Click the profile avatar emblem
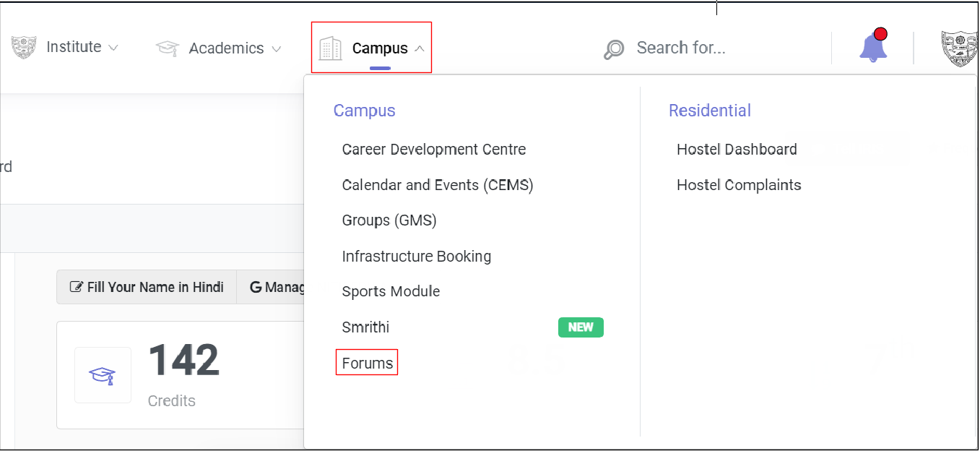Image resolution: width=980 pixels, height=451 pixels. click(x=960, y=48)
